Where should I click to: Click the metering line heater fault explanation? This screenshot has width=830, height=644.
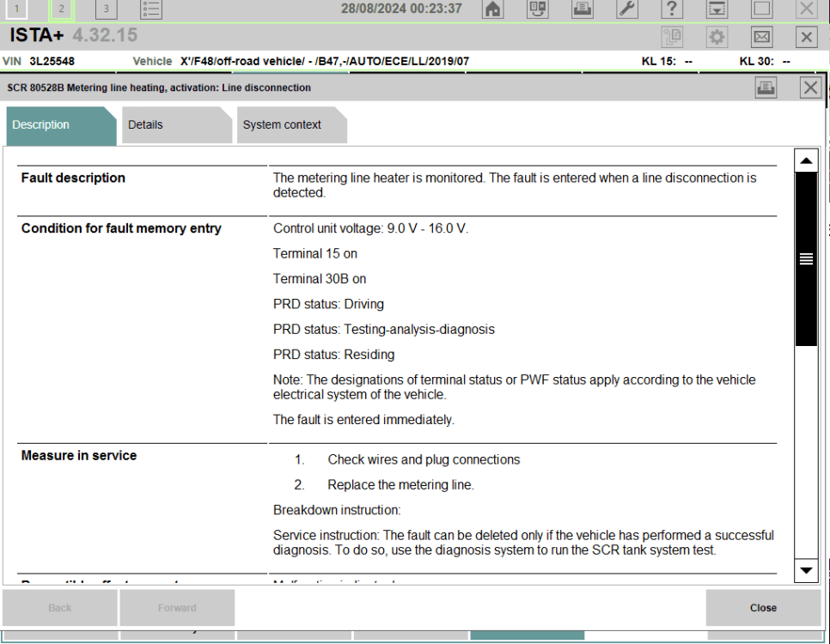[x=515, y=185]
